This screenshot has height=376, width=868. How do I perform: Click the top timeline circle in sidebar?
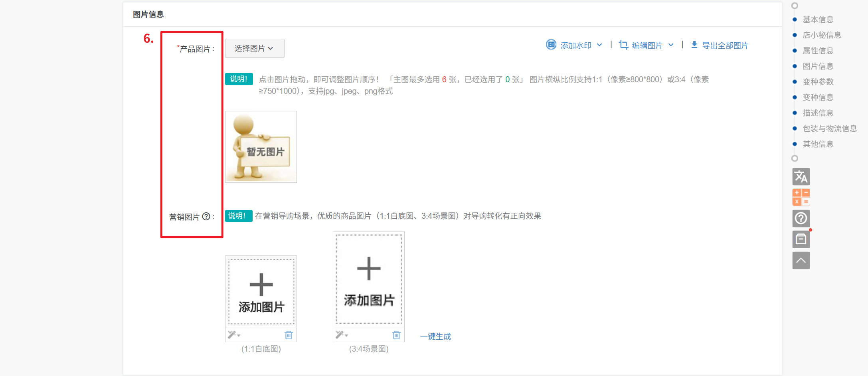click(x=795, y=6)
